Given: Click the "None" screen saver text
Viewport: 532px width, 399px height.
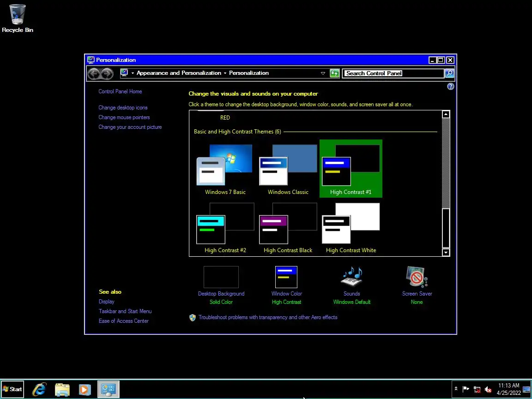Looking at the screenshot, I should point(417,302).
